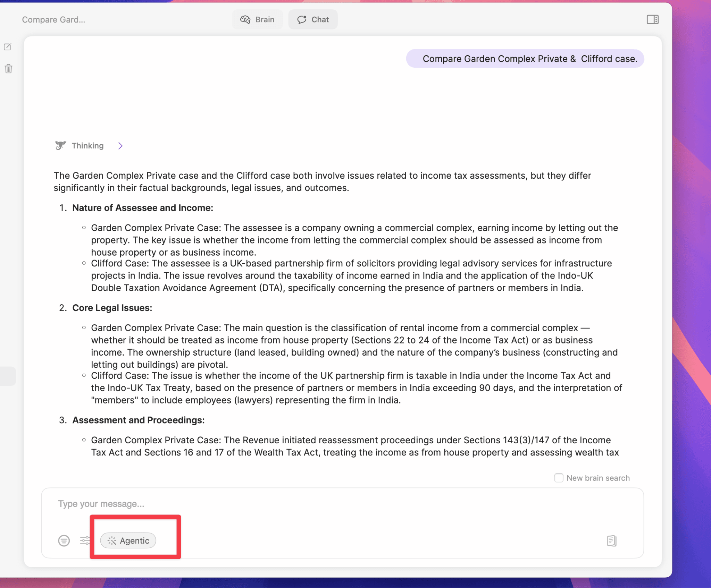This screenshot has height=588, width=711.
Task: Open the sliders settings icon
Action: pyautogui.click(x=85, y=540)
